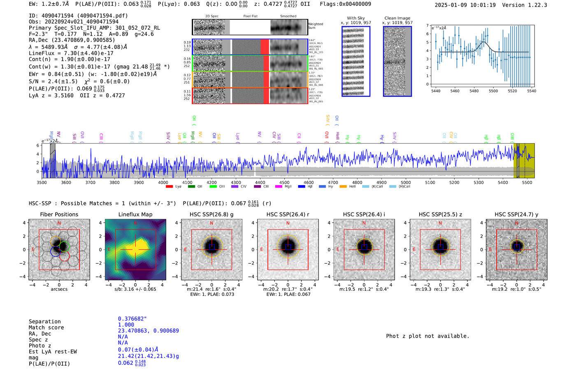
Task: Select the orange-bordered fiber spectrum row
Action: [x=250, y=79]
